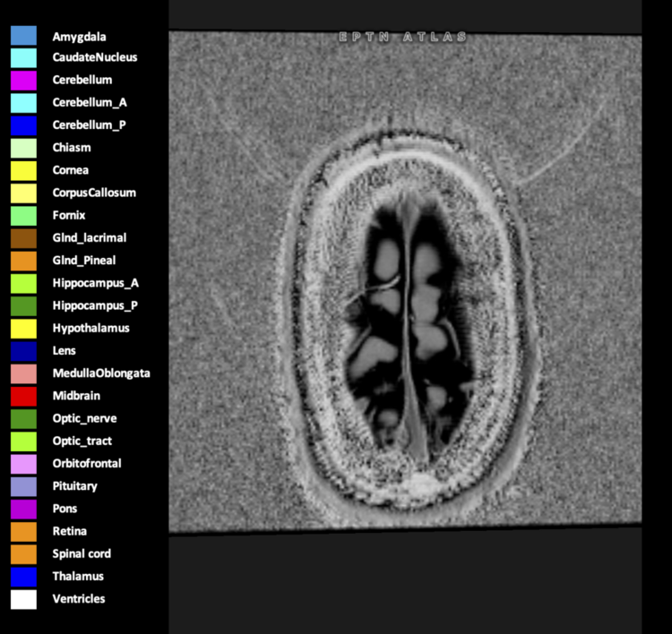The height and width of the screenshot is (634, 672).
Task: Select the Hippocampus_A label
Action: pyautogui.click(x=96, y=284)
